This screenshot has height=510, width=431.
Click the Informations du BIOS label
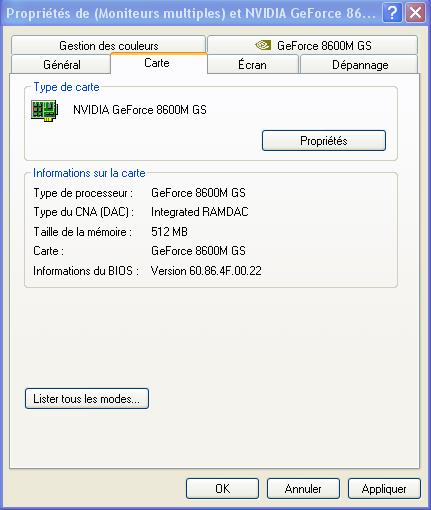(86, 271)
